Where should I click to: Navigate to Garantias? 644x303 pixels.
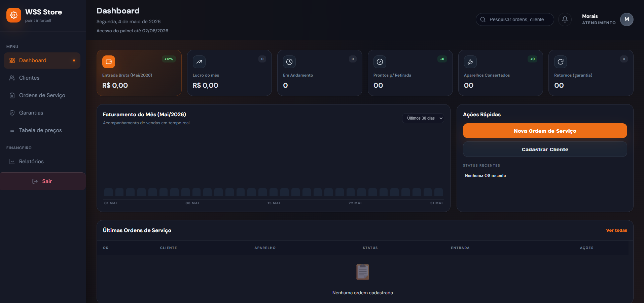(x=42, y=113)
